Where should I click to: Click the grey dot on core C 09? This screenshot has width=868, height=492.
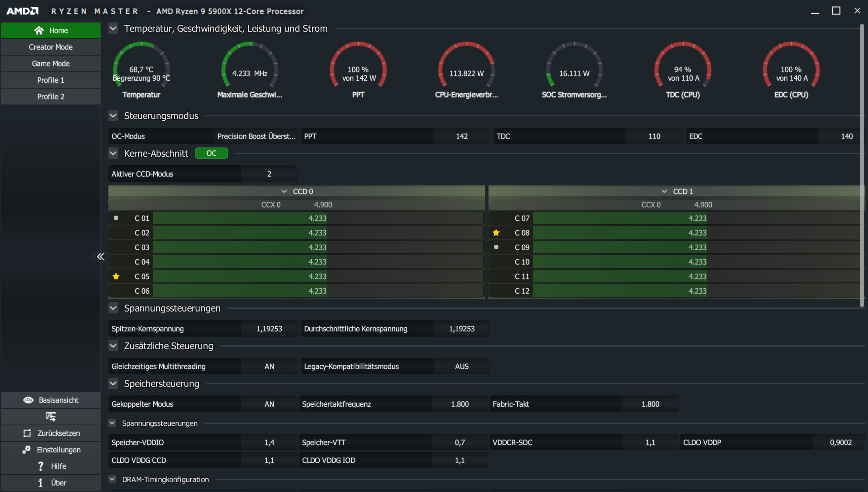(496, 247)
